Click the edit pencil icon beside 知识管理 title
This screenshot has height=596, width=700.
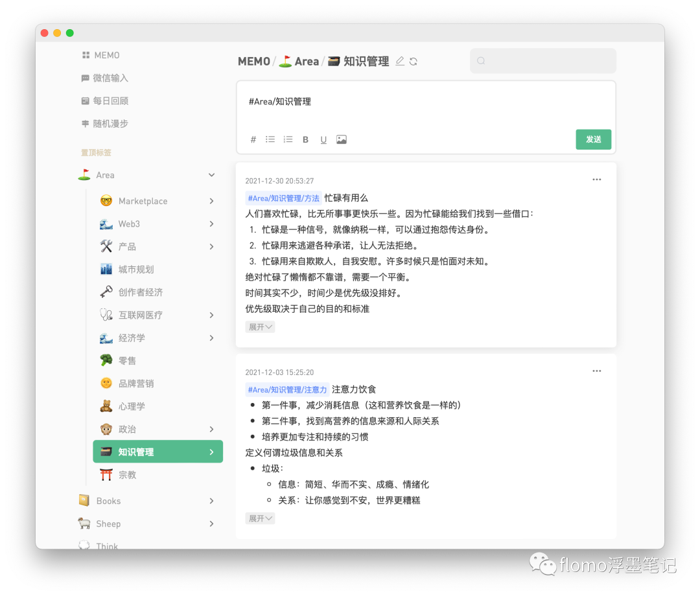pos(400,61)
